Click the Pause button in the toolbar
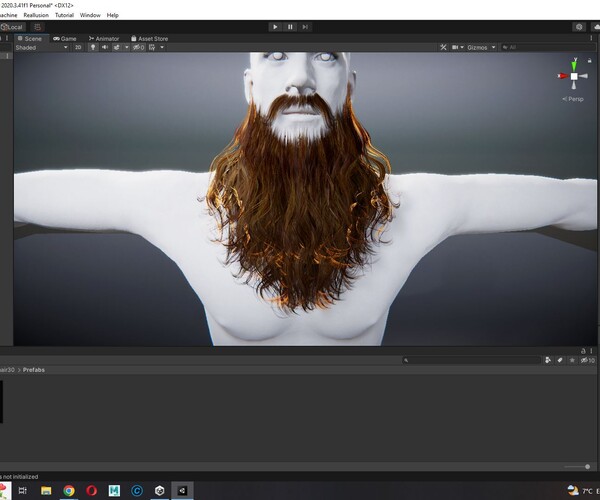This screenshot has width=600, height=500. (x=290, y=27)
